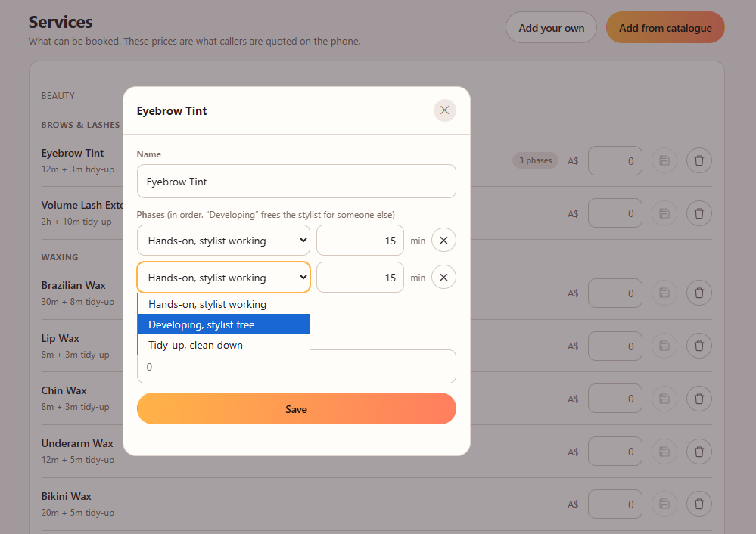The width and height of the screenshot is (756, 534).
Task: Edit second phase minutes field
Action: 359,277
